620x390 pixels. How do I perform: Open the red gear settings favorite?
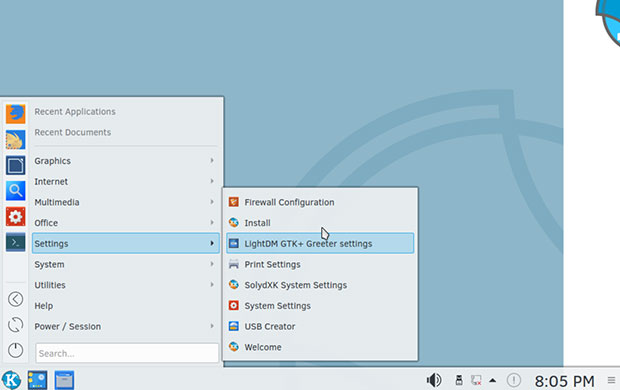tap(15, 217)
